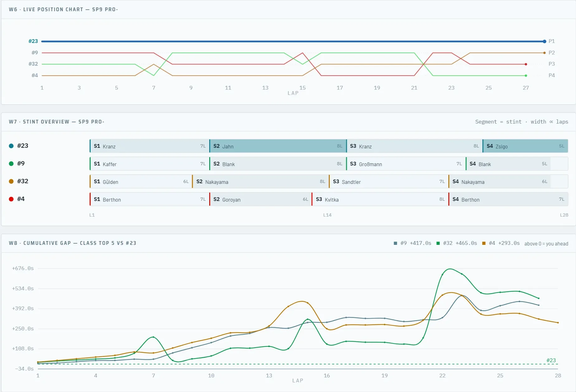
Task: Click the W8 Cumulative Gap title
Action: point(73,243)
